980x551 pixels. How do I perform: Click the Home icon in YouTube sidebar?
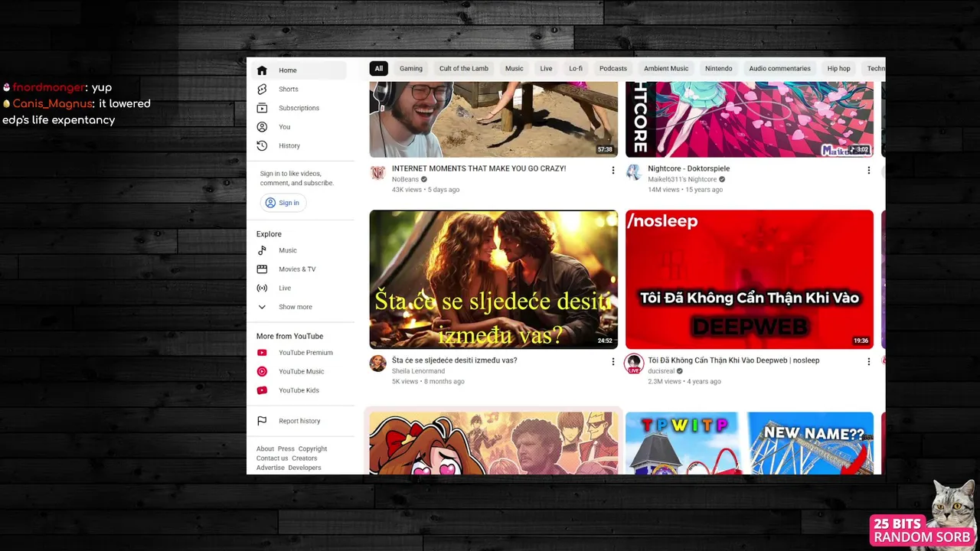click(x=262, y=70)
